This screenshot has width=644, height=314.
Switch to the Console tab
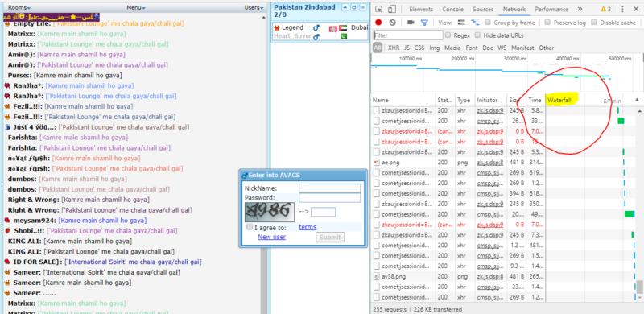pos(452,9)
